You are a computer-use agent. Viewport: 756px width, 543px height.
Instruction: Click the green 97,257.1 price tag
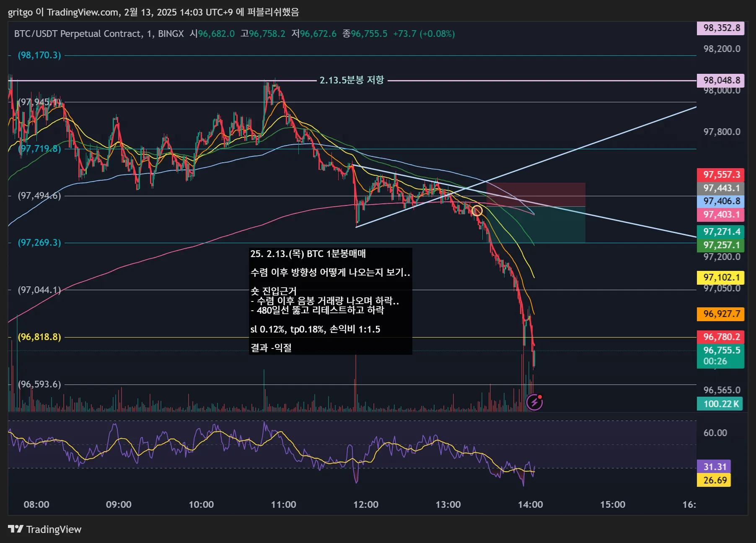click(x=721, y=245)
